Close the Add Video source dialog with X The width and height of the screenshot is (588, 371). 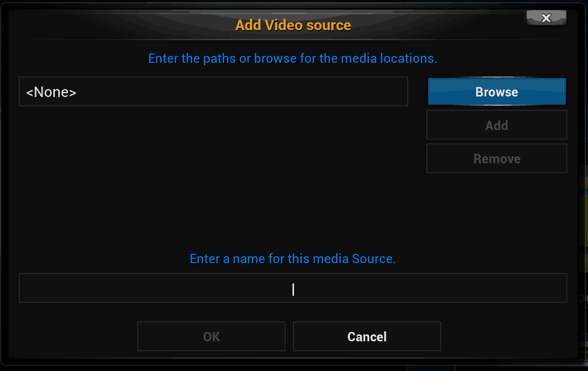tap(546, 18)
